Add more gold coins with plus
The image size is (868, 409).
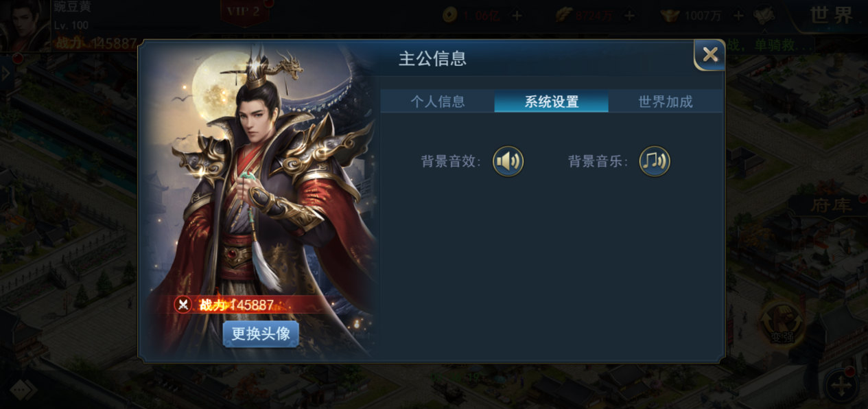(x=517, y=15)
